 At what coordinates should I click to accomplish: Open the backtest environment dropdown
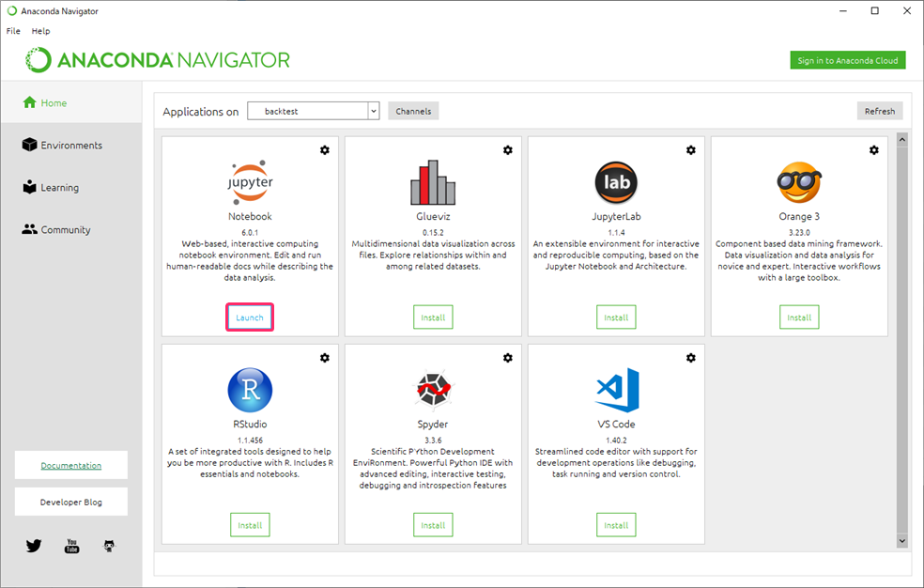tap(313, 111)
